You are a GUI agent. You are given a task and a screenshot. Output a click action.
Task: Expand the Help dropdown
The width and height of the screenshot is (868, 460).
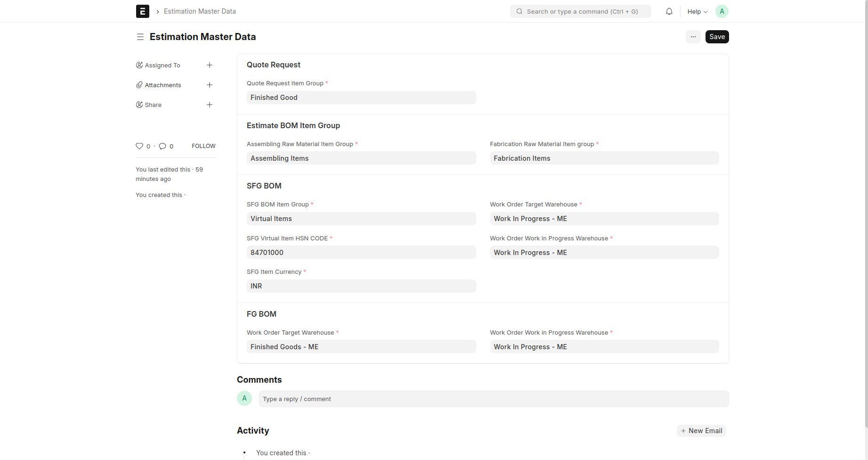[697, 11]
